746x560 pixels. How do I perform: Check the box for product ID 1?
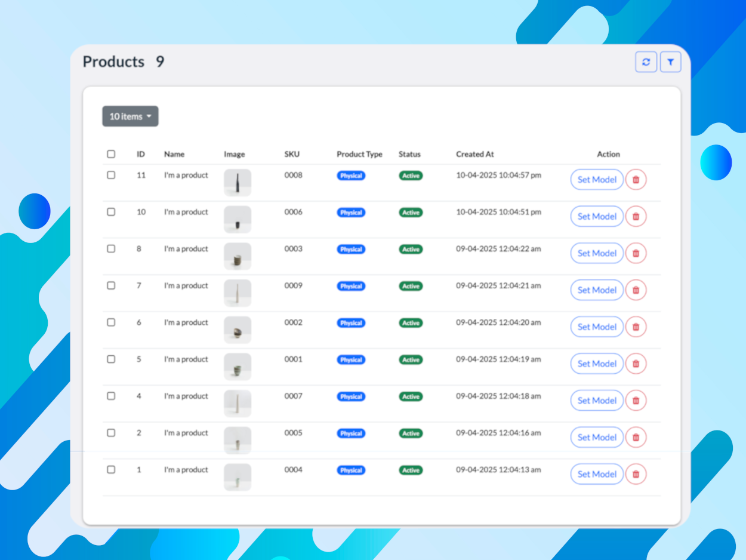[111, 470]
